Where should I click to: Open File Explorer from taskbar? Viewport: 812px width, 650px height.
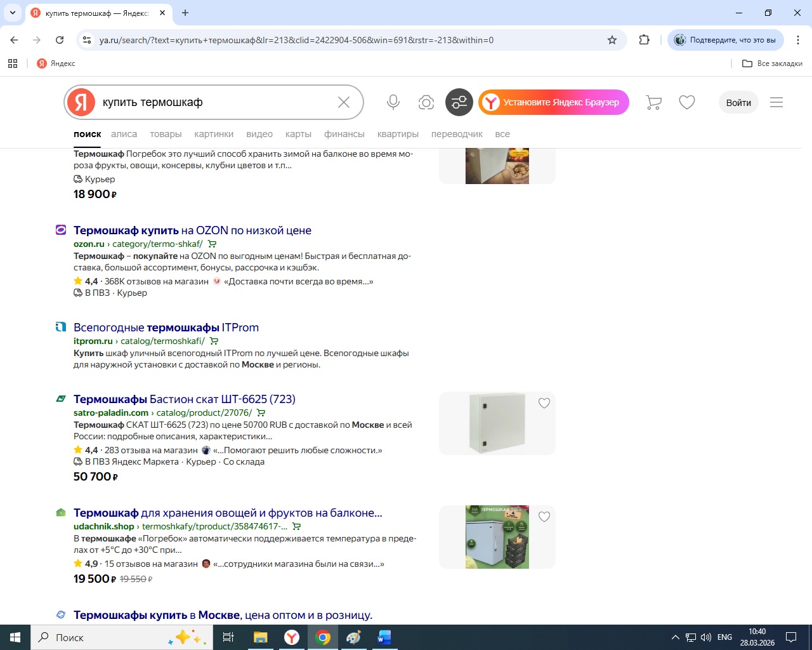[260, 637]
